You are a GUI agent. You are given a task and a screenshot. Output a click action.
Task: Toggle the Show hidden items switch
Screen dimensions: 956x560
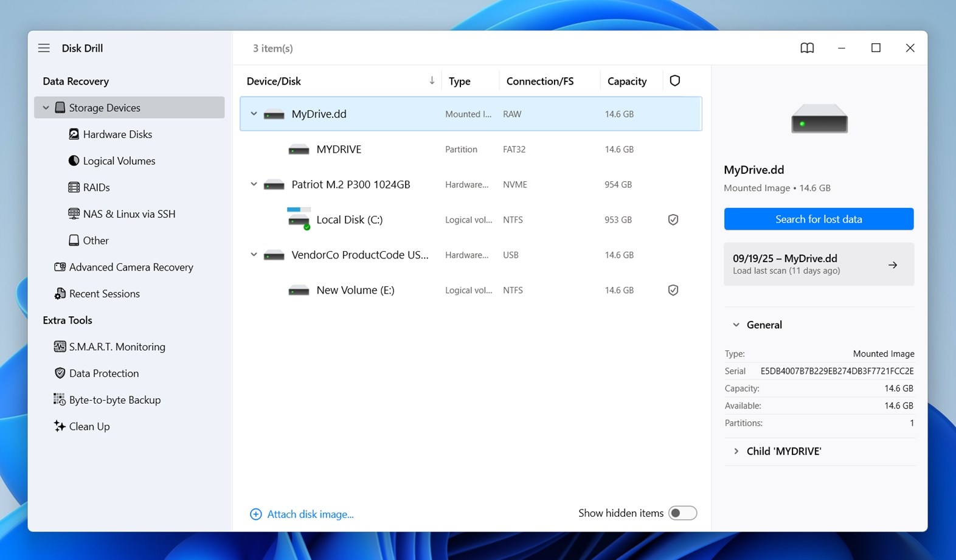682,513
